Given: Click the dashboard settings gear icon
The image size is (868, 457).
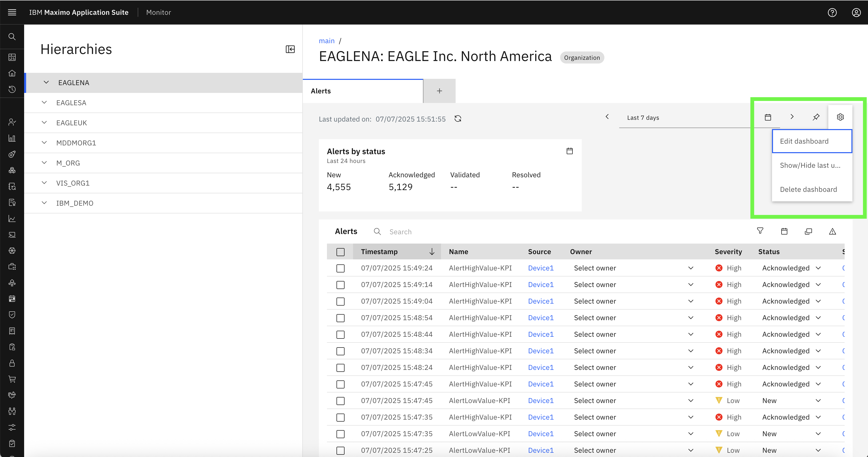Looking at the screenshot, I should pyautogui.click(x=840, y=117).
